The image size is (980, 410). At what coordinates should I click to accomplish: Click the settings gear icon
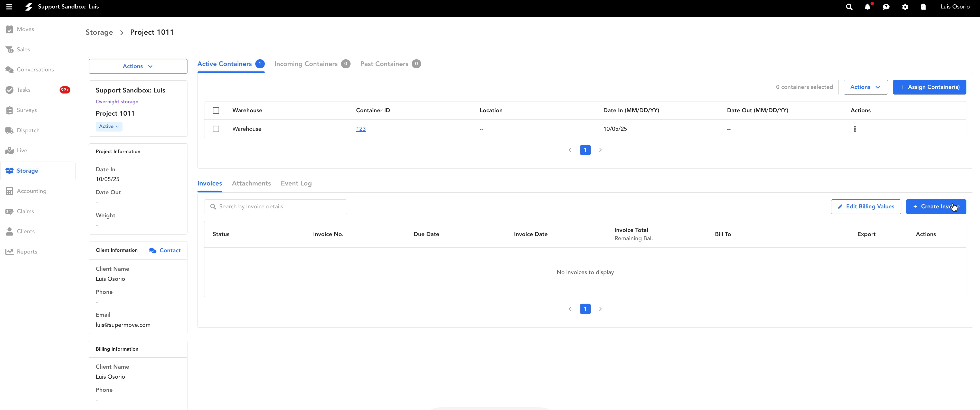click(905, 6)
